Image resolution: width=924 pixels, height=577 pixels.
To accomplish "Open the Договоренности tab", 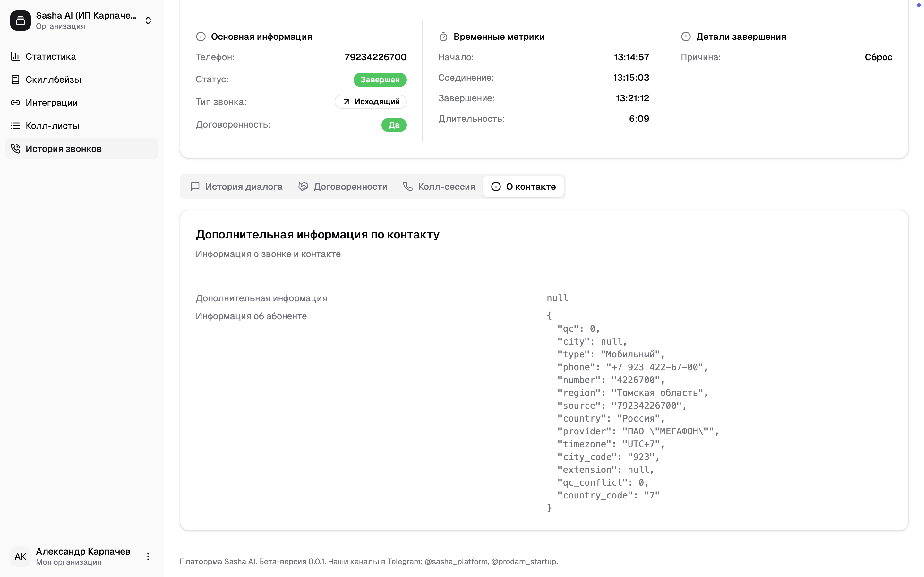I will 343,187.
